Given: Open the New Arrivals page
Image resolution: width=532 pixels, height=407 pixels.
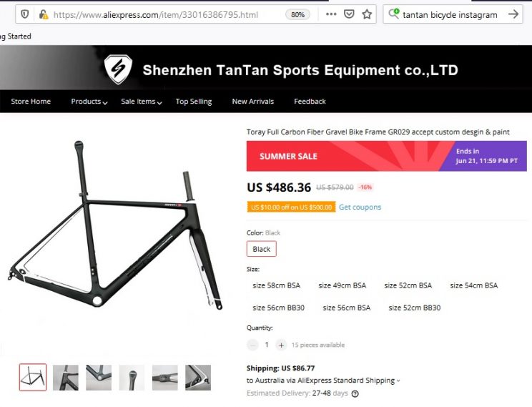Looking at the screenshot, I should click(x=252, y=102).
